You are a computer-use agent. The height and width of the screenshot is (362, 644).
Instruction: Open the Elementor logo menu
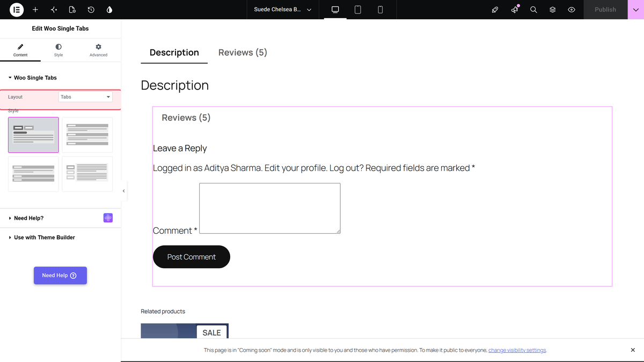[17, 10]
